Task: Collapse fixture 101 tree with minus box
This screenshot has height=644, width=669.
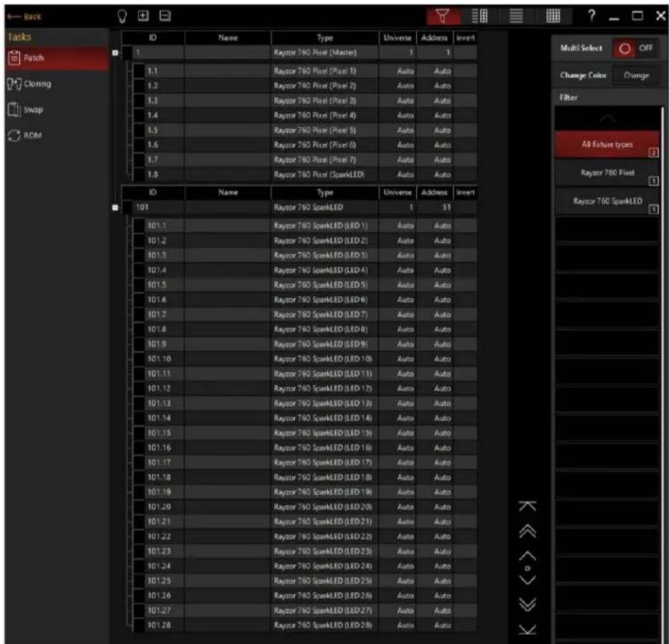Action: tap(115, 208)
